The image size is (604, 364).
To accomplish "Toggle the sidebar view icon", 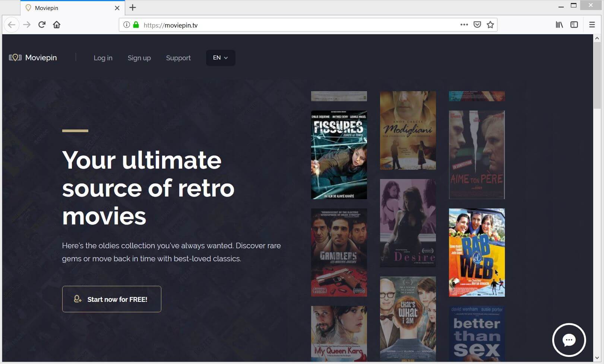I will tap(574, 25).
